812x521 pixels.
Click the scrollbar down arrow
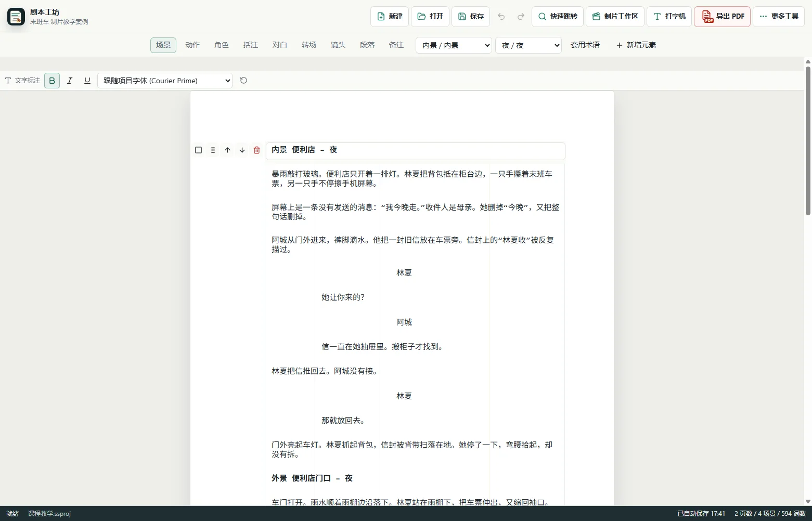coord(808,502)
